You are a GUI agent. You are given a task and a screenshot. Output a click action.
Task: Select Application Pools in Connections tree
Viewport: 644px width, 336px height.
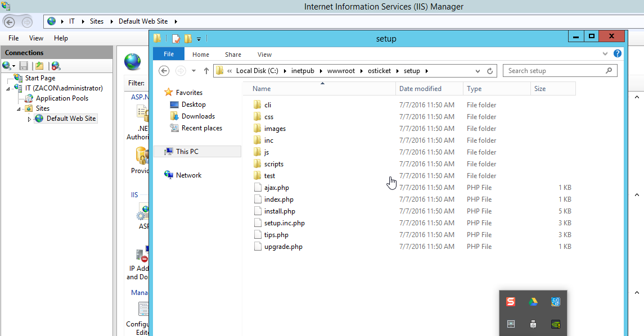pyautogui.click(x=62, y=98)
